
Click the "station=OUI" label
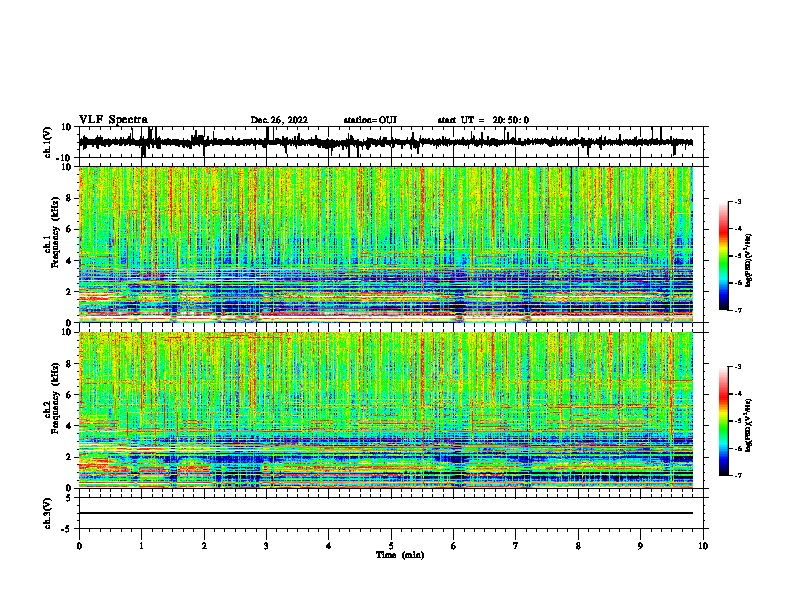coord(370,120)
